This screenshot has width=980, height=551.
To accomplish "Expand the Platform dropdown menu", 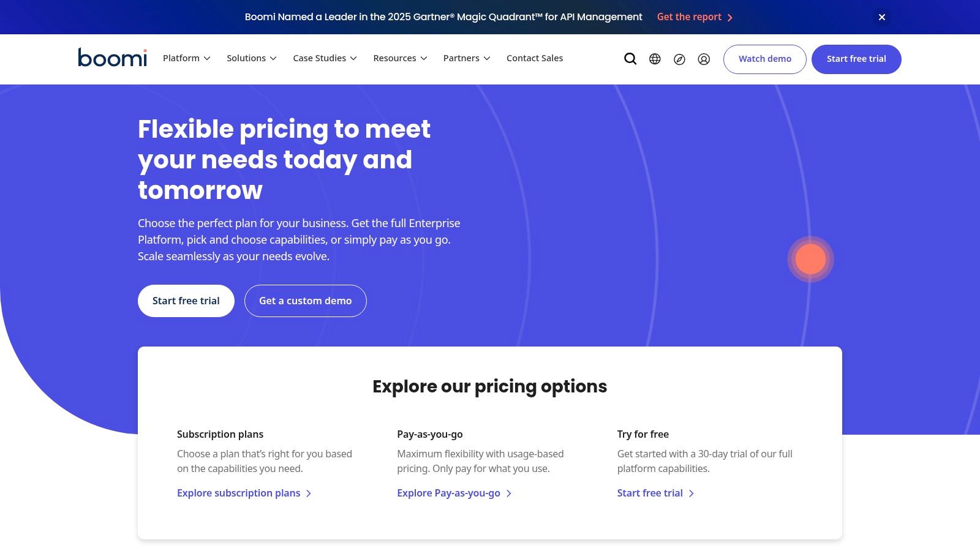I will coord(186,58).
